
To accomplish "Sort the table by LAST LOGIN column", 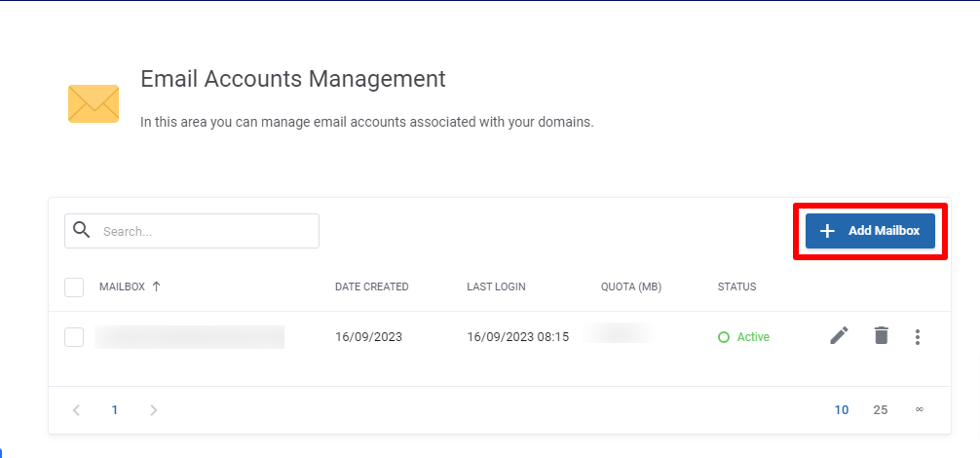I will click(496, 287).
